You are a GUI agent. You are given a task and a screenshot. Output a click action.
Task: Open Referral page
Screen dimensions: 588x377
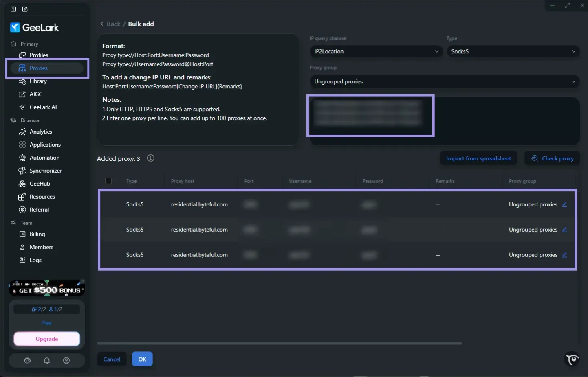(39, 210)
